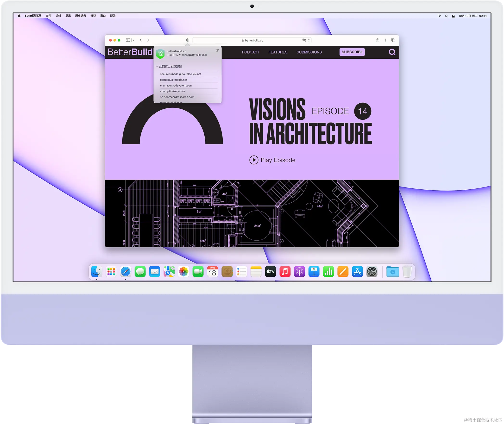This screenshot has width=504, height=424.
Task: Open info icon in tracker popup
Action: [x=217, y=50]
